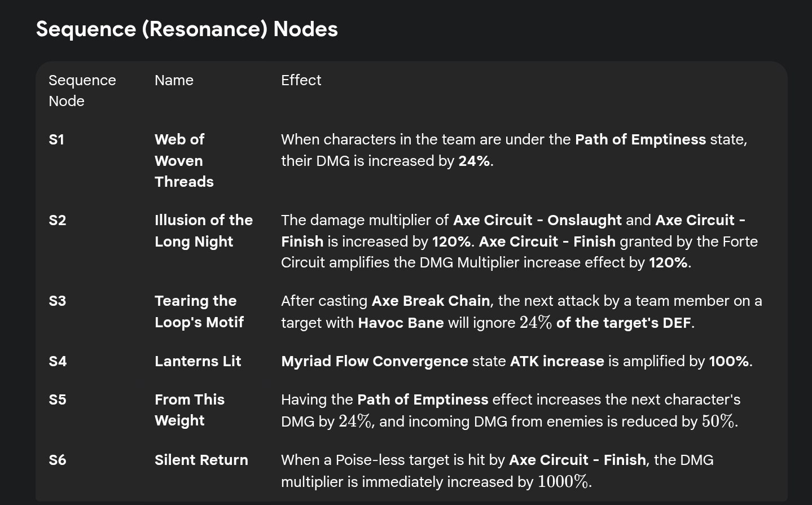Click the "Silent Return" node name

[201, 460]
